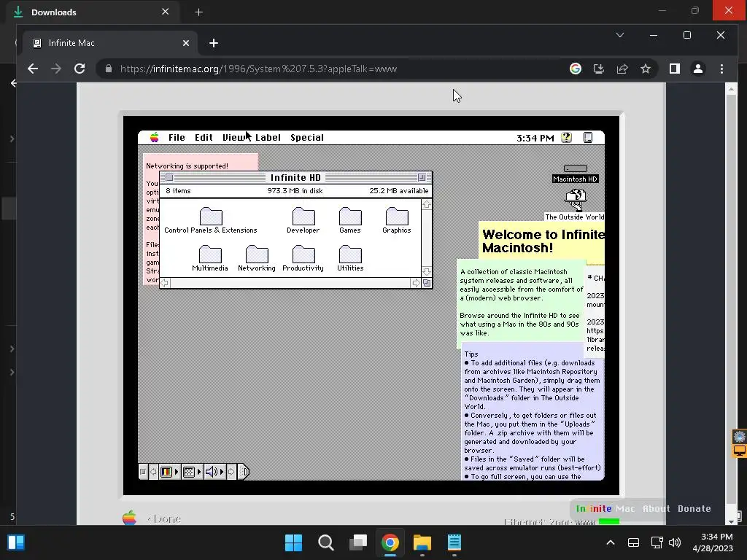This screenshot has height=560, width=747.
Task: Share this page using share icon
Action: 622,69
